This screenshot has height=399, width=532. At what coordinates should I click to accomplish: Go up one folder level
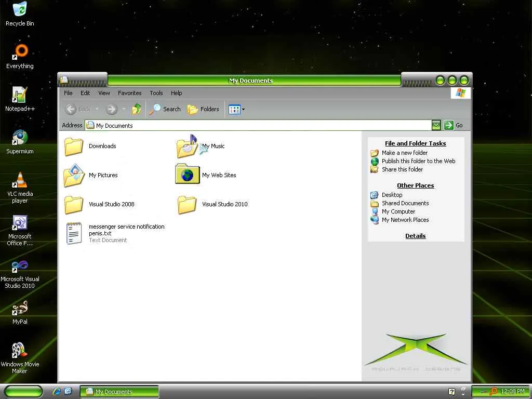137,109
